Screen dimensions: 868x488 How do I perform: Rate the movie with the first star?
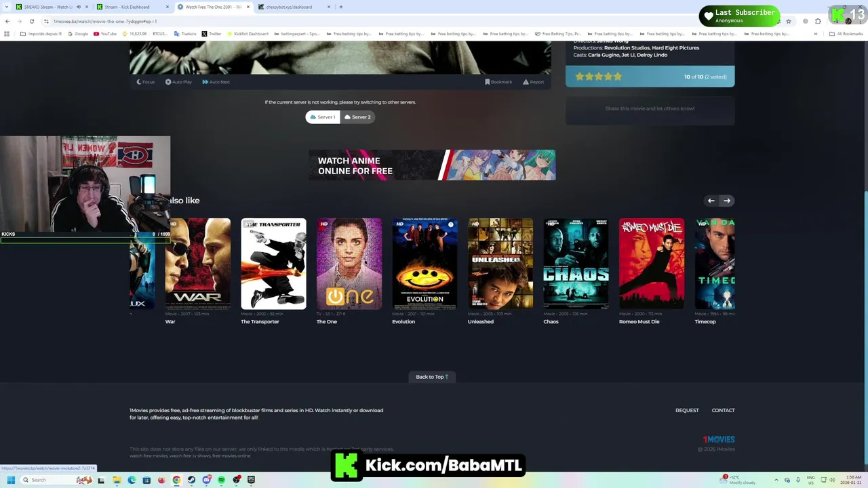coord(580,77)
